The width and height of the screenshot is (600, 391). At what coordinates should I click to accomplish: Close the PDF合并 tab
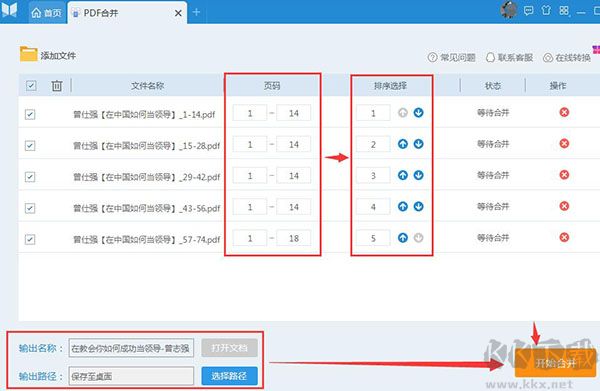[178, 13]
